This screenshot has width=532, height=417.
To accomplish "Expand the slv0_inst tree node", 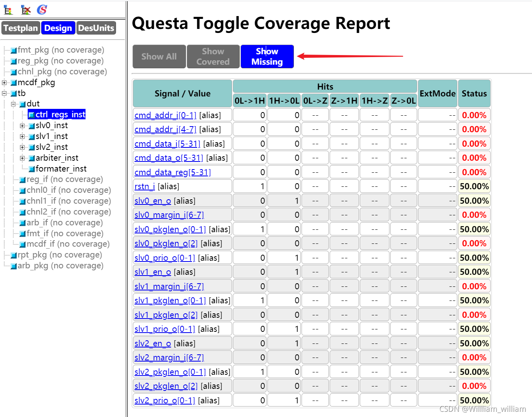I will coord(22,125).
